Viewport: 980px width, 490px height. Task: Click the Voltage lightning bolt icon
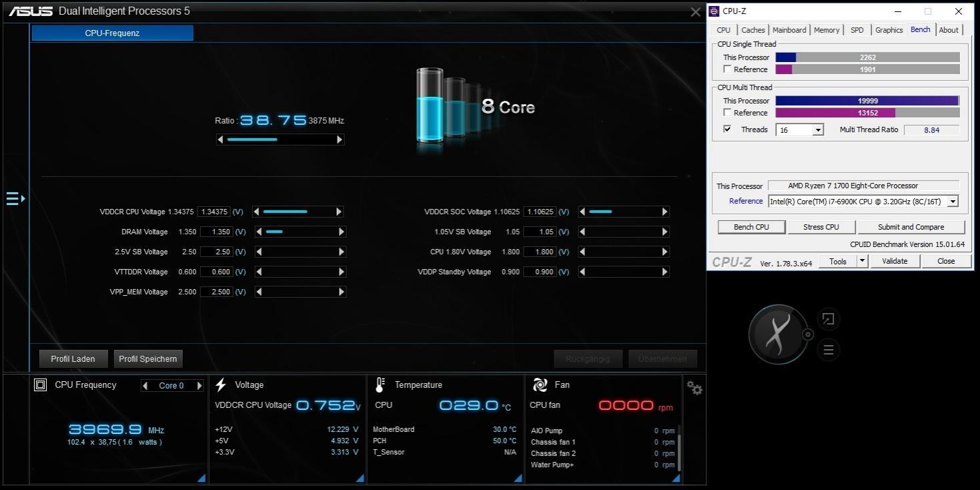(221, 385)
